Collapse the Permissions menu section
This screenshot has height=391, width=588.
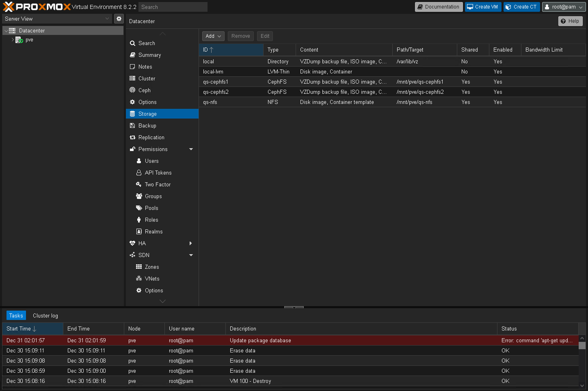point(191,149)
